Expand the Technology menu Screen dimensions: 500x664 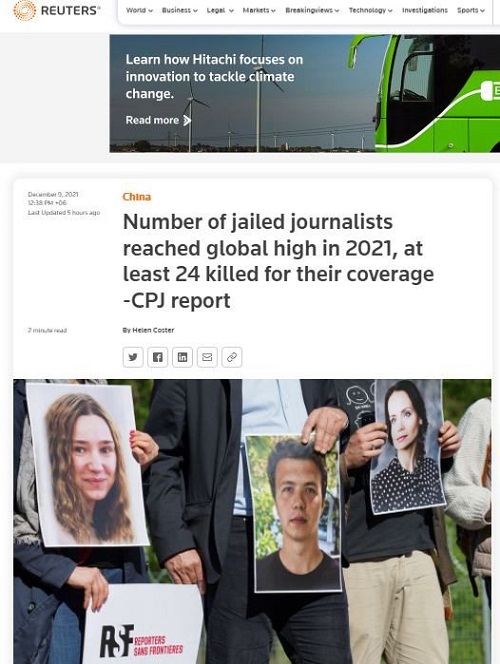tap(370, 10)
